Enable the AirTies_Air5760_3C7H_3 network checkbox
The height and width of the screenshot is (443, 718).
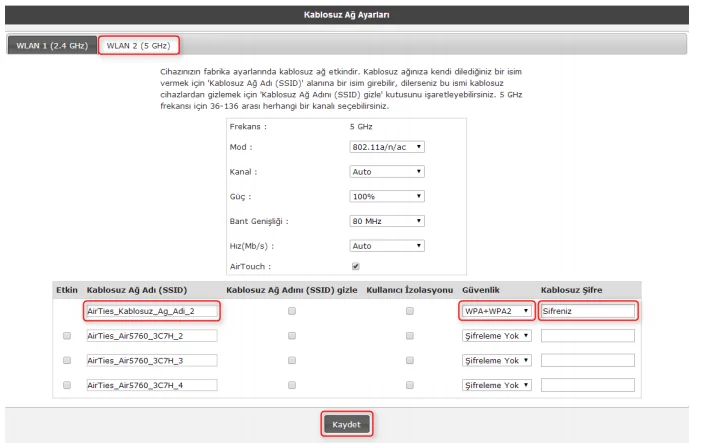tap(68, 361)
